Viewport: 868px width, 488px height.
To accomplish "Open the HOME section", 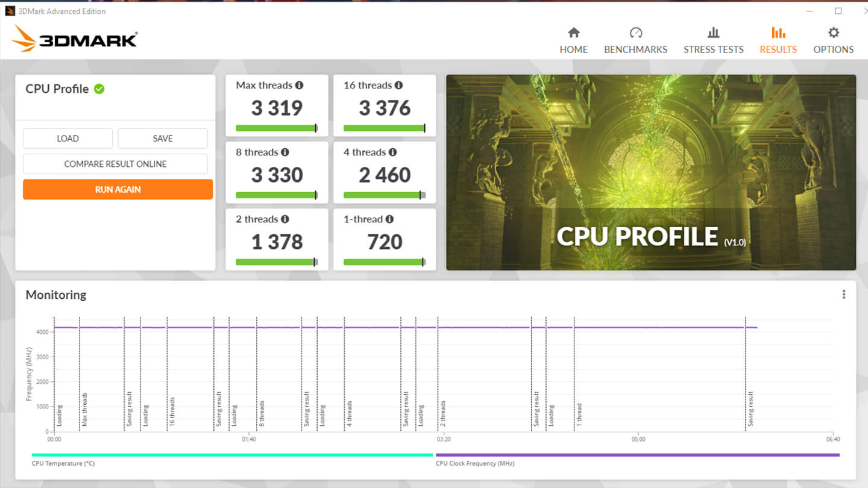I will point(573,40).
